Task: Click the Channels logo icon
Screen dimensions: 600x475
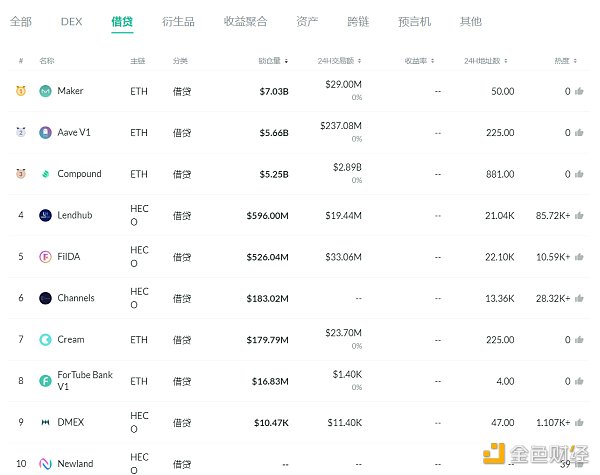Action: [45, 298]
